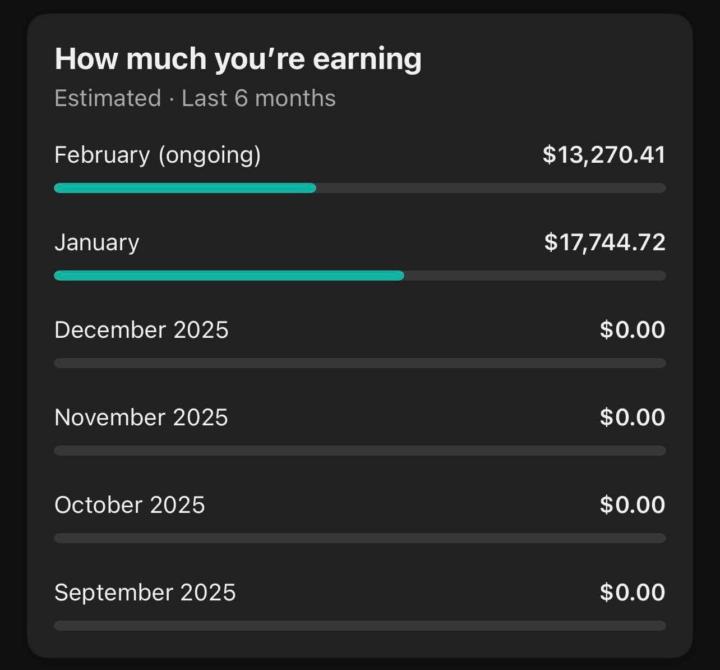The height and width of the screenshot is (670, 720).
Task: Click the empty December 2025 progress bar
Action: point(360,363)
